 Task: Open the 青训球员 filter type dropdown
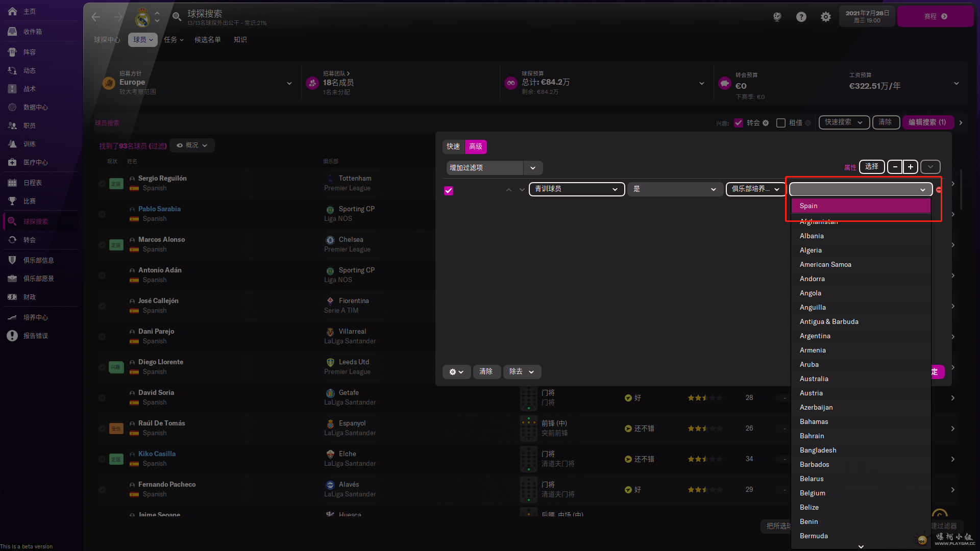pyautogui.click(x=577, y=189)
